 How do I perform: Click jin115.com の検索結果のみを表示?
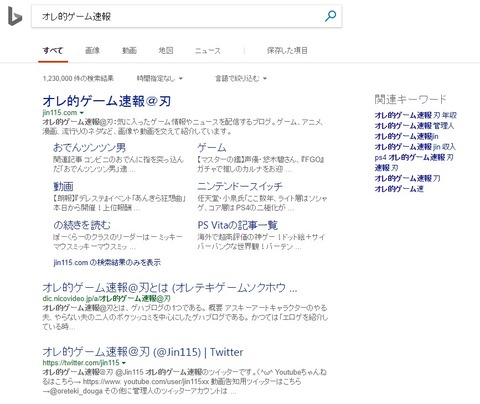click(x=107, y=263)
